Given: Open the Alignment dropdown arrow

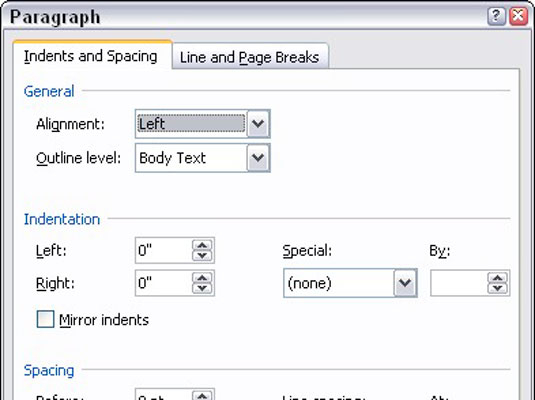Looking at the screenshot, I should [258, 124].
